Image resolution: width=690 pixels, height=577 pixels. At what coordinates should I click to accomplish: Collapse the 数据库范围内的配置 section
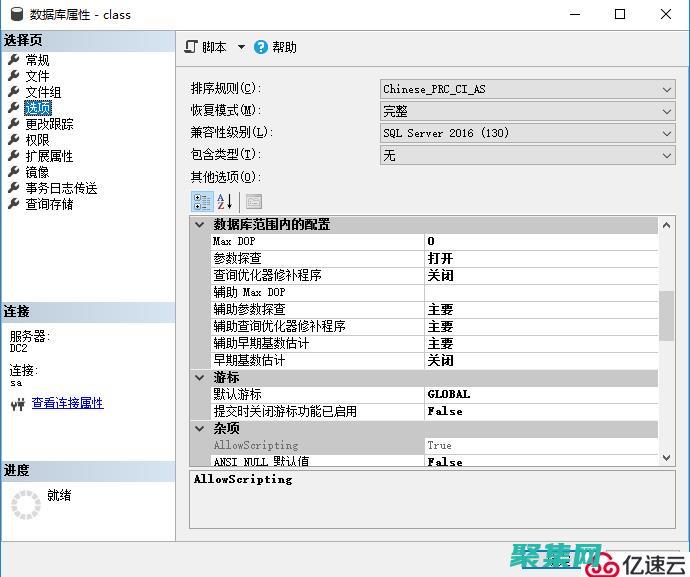[200, 225]
